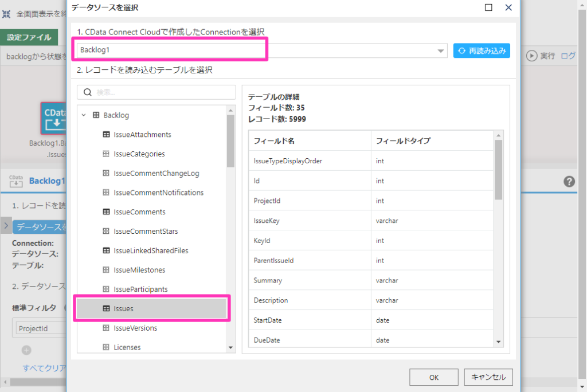Image resolution: width=587 pixels, height=392 pixels.
Task: Click the table icon beside IssueVersions
Action: tap(106, 328)
